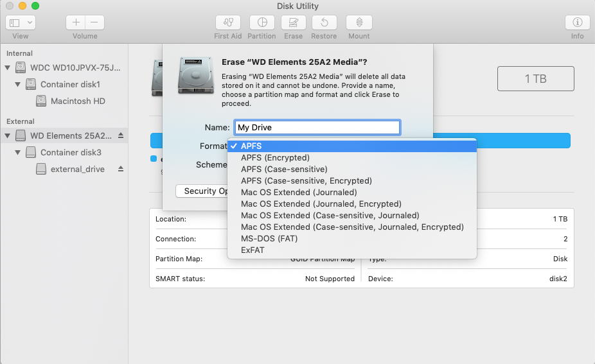Click the external_drive volume icon
Viewport: 595px width, 364px height.
[x=41, y=169]
